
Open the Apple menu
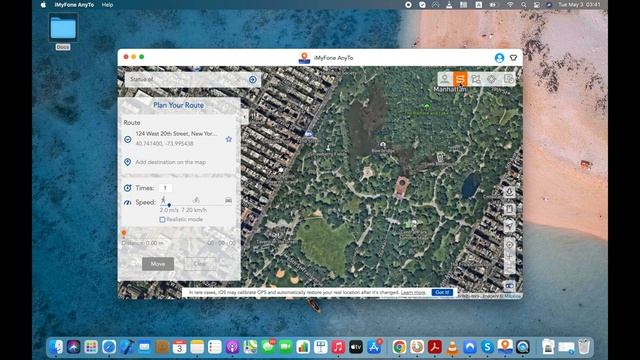43,5
